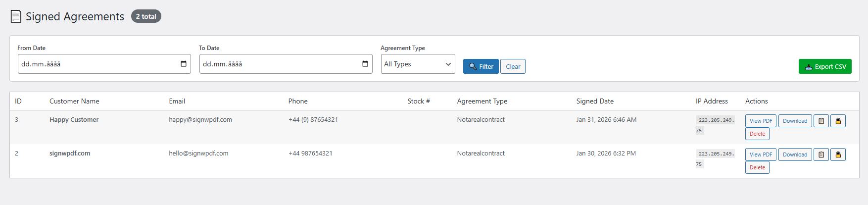Click the 2 total count badge
The image size is (868, 205).
(146, 16)
